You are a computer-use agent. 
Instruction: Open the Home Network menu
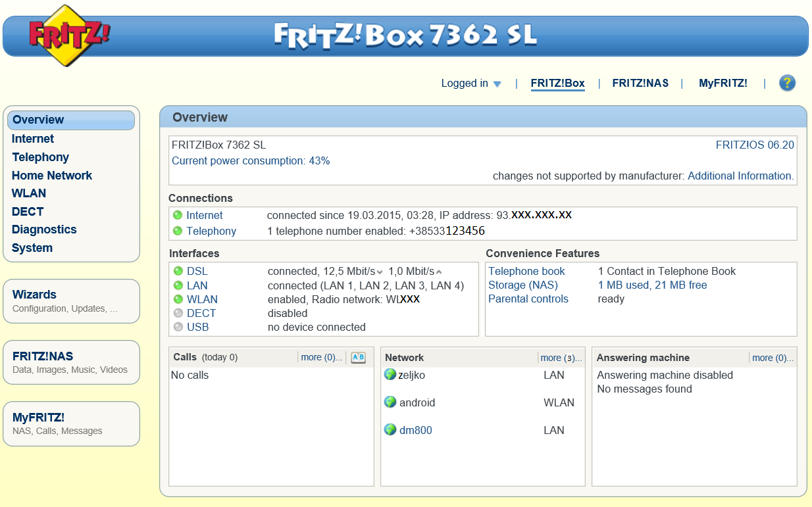click(x=52, y=176)
